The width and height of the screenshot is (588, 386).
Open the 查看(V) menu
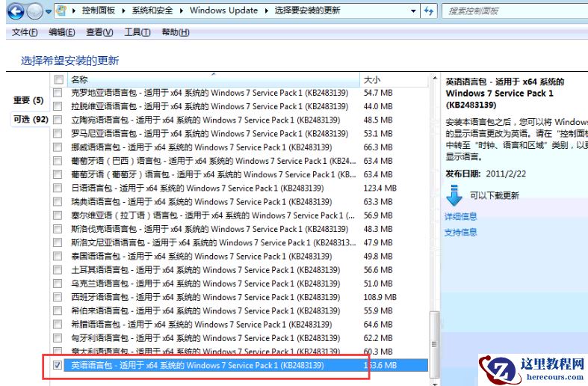(x=99, y=32)
